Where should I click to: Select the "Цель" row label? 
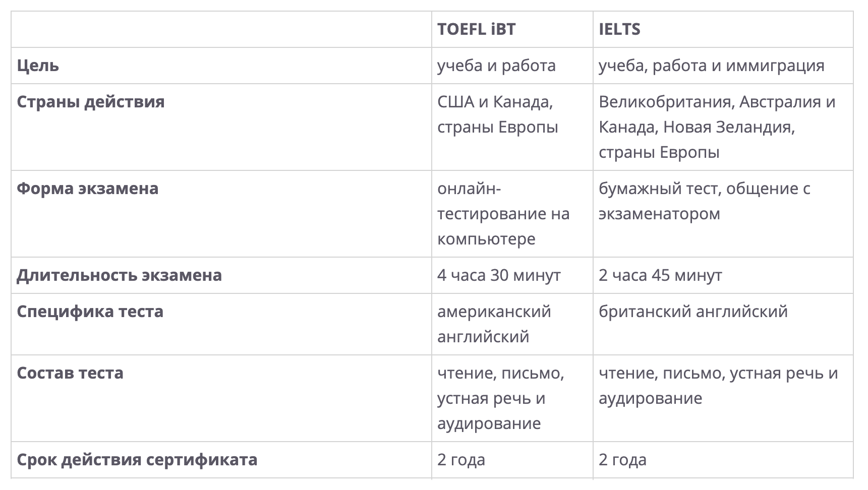pyautogui.click(x=38, y=66)
